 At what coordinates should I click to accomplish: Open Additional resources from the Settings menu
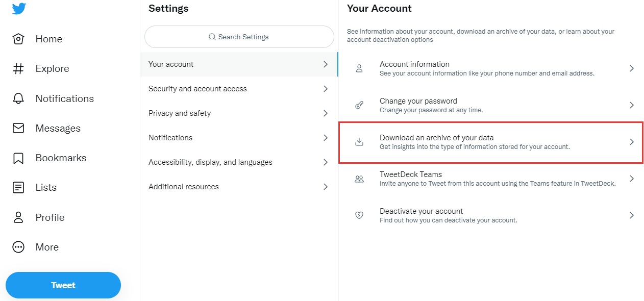click(x=239, y=187)
